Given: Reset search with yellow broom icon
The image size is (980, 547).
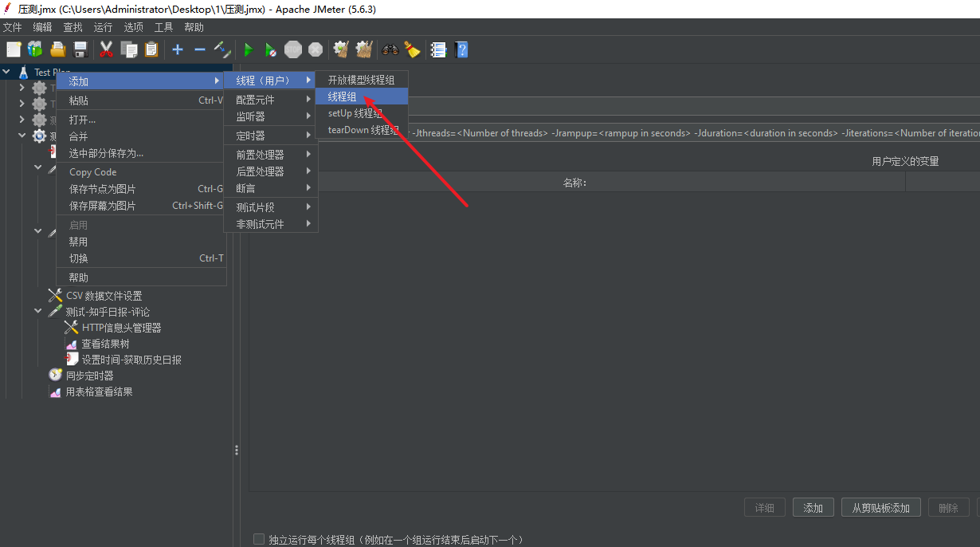Looking at the screenshot, I should point(412,49).
